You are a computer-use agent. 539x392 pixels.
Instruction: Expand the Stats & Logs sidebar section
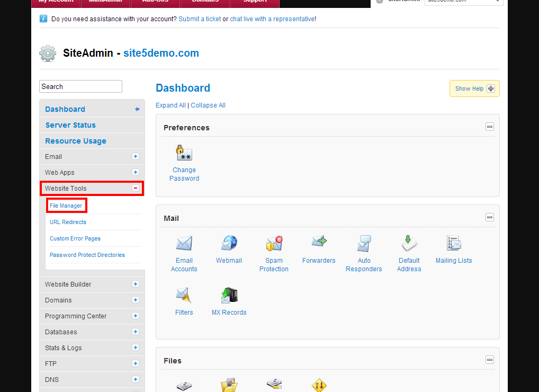coord(136,348)
